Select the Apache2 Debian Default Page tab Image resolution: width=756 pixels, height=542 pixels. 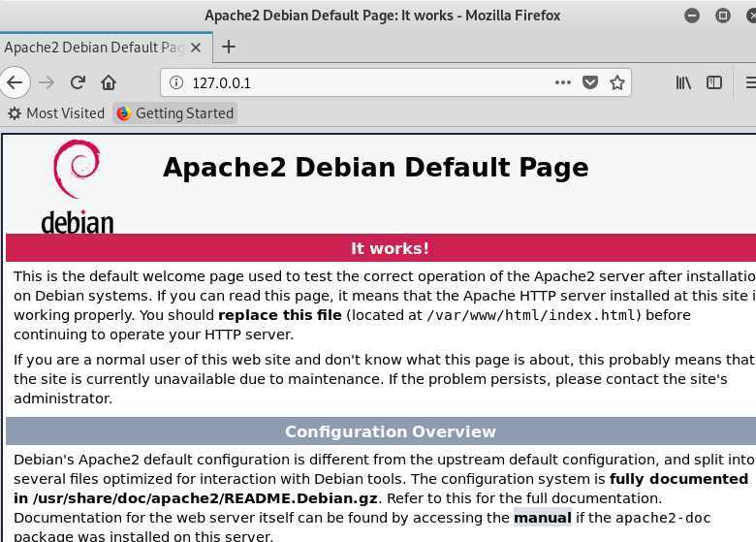click(x=95, y=48)
